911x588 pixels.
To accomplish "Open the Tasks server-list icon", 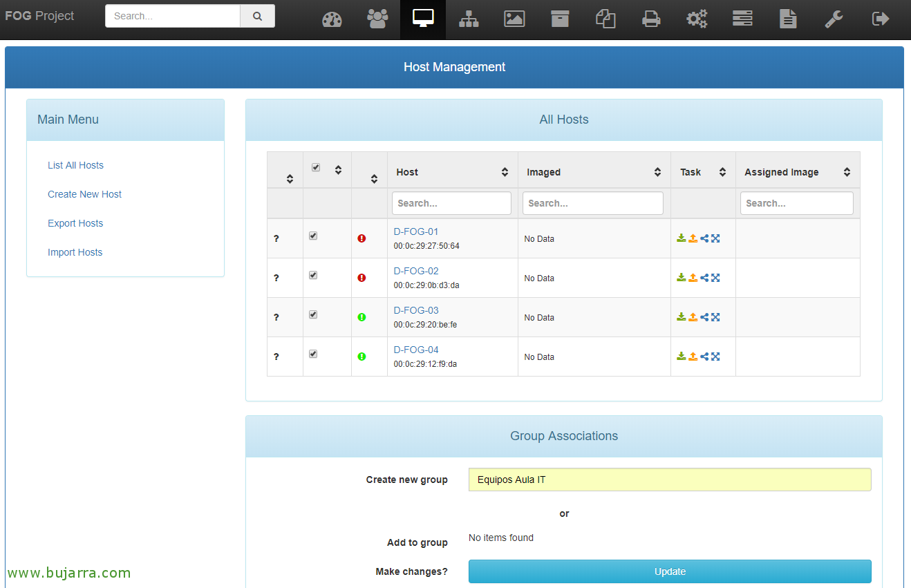I will (x=742, y=19).
